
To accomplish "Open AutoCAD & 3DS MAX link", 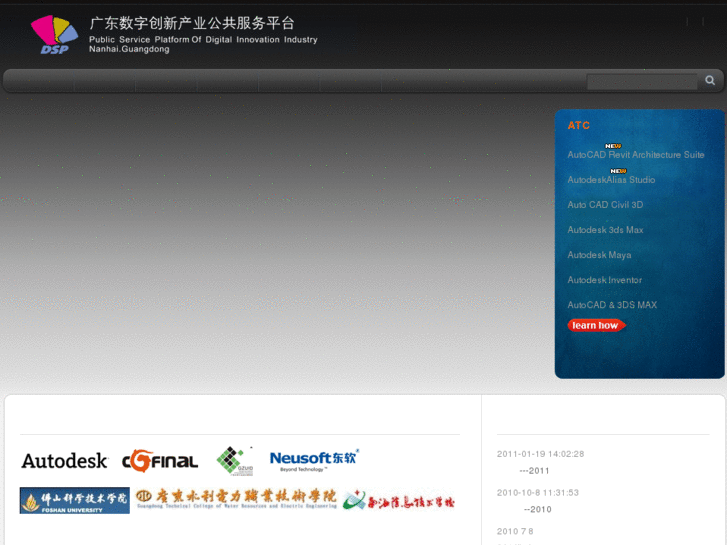I will pos(612,305).
